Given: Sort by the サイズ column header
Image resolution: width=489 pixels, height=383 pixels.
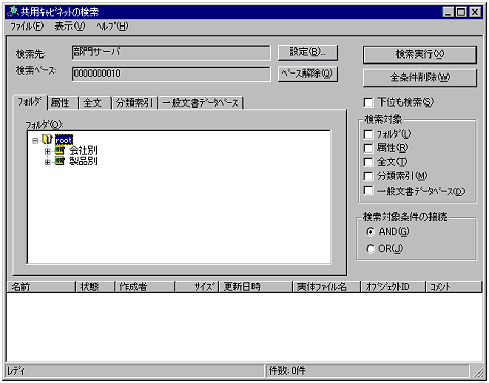Looking at the screenshot, I should [x=196, y=287].
